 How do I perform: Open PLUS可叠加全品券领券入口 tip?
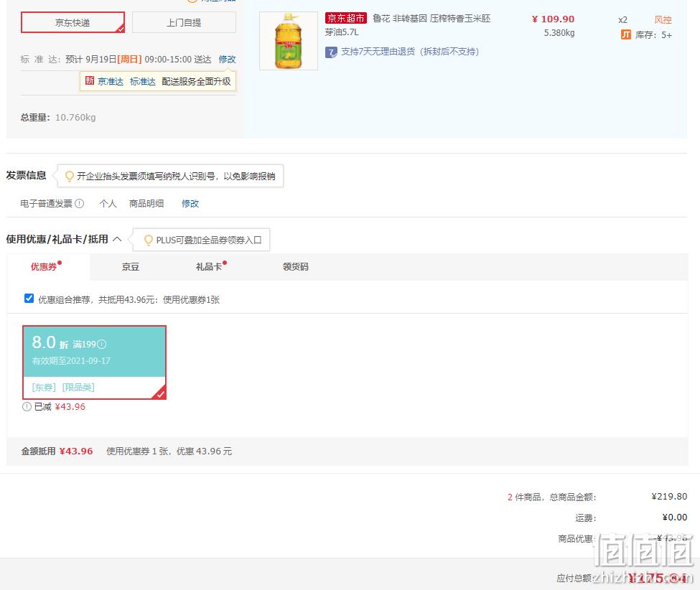coord(208,240)
